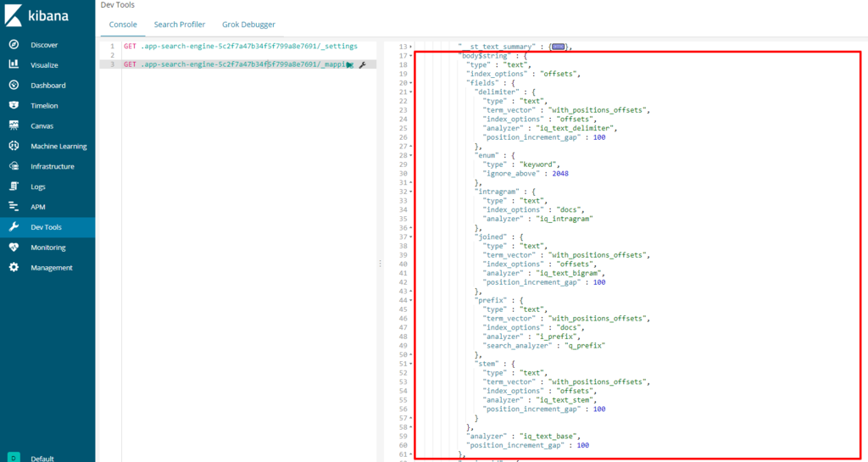Collapse delimiter fold arrow on line 21
This screenshot has height=462, width=868.
tap(410, 92)
